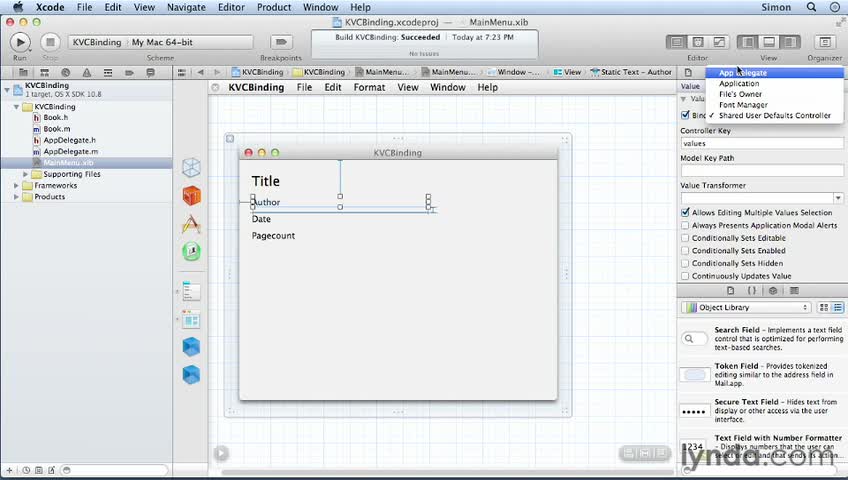The width and height of the screenshot is (848, 480).
Task: Select the Pagecount label in window
Action: tap(273, 236)
